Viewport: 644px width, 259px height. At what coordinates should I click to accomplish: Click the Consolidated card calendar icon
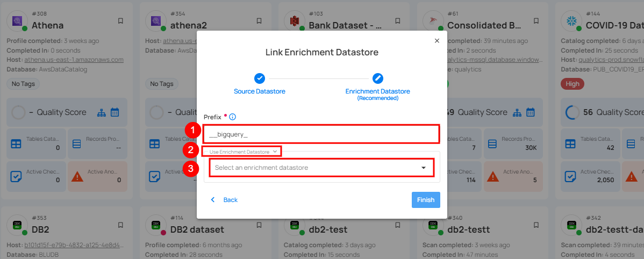530,112
